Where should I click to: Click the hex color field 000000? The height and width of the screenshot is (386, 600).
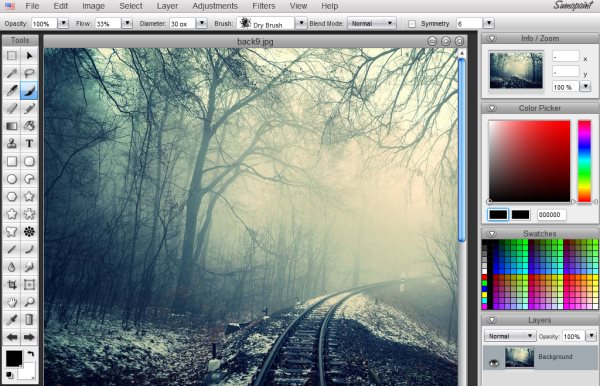tap(551, 215)
